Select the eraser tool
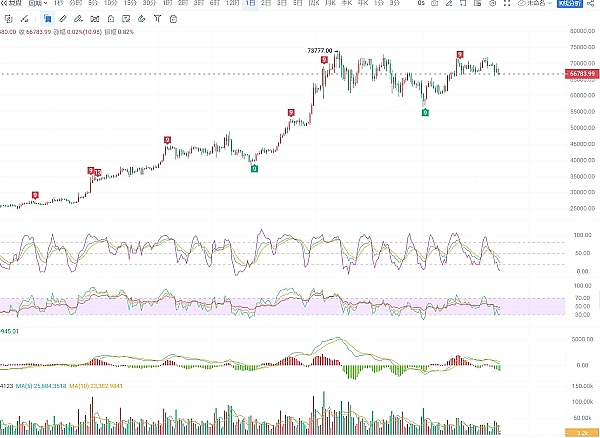The image size is (600, 438). tap(142, 19)
